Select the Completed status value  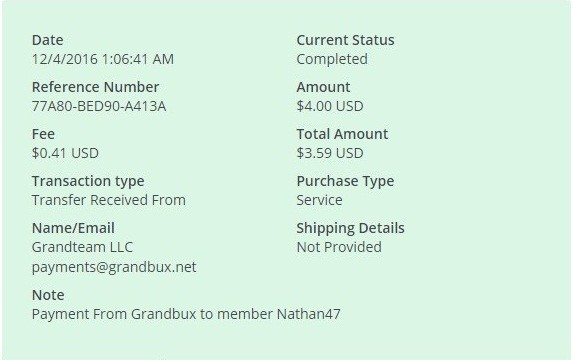[332, 59]
